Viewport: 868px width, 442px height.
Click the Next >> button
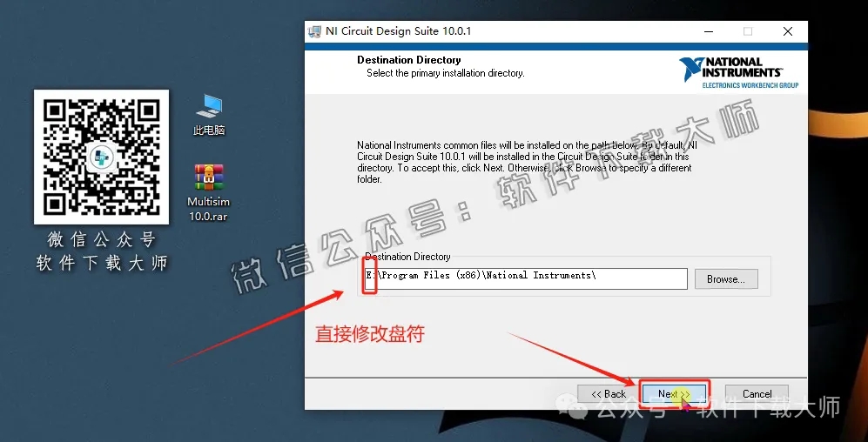[674, 394]
